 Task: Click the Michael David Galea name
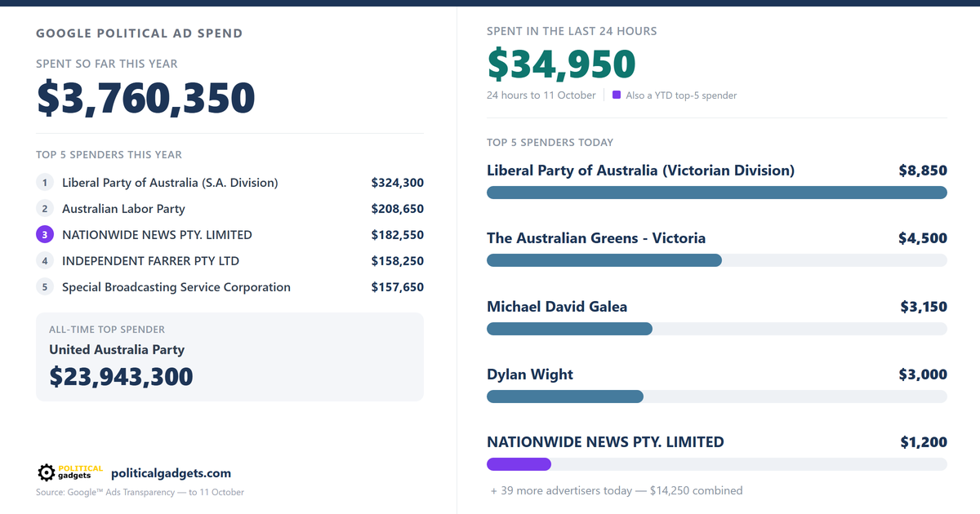[557, 307]
